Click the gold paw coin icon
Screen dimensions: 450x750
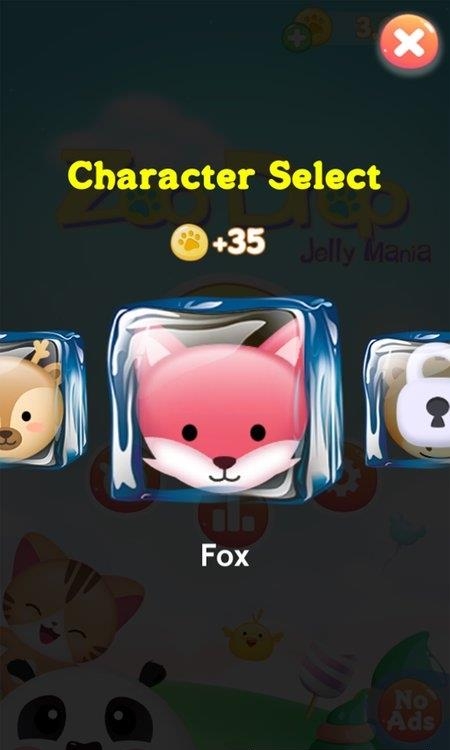[189, 243]
